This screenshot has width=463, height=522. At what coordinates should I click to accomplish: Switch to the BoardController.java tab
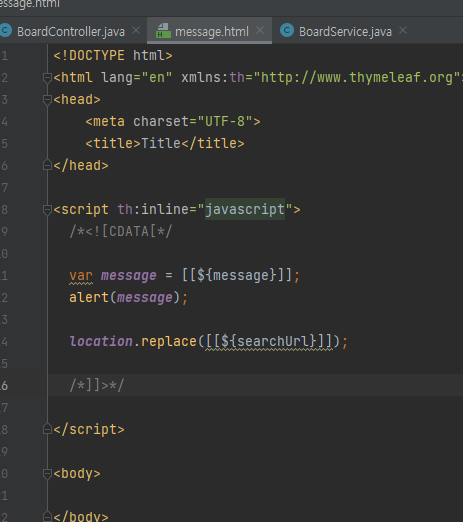click(71, 32)
